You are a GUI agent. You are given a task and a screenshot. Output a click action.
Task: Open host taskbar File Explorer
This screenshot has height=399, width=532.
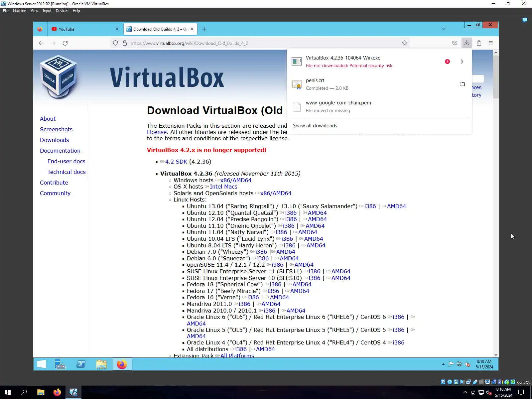coord(41,392)
